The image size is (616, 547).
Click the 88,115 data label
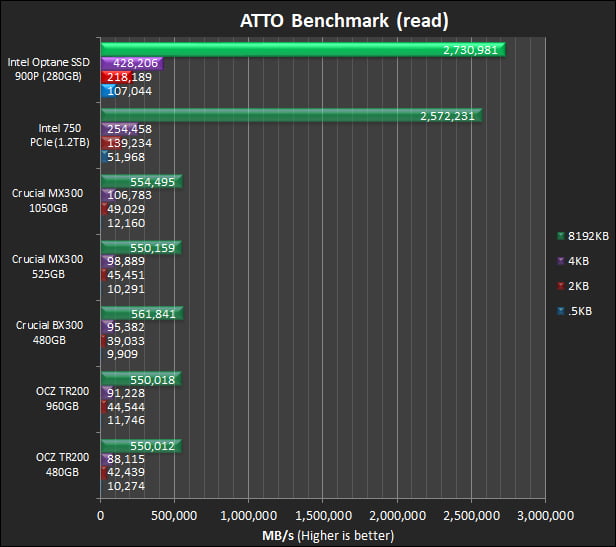click(x=126, y=459)
